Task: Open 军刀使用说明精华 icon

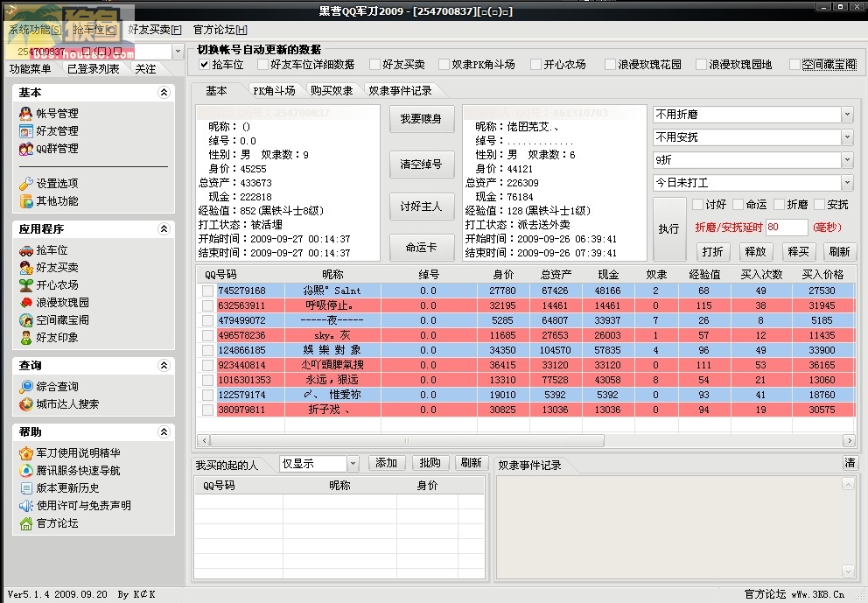Action: point(25,453)
